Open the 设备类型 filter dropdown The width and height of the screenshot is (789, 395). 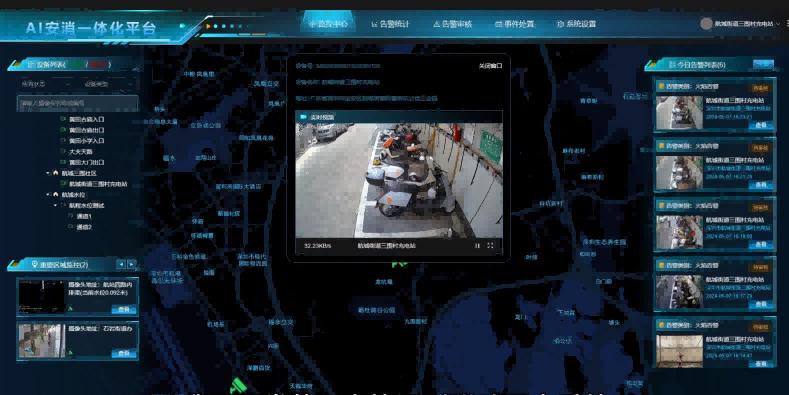(108, 84)
